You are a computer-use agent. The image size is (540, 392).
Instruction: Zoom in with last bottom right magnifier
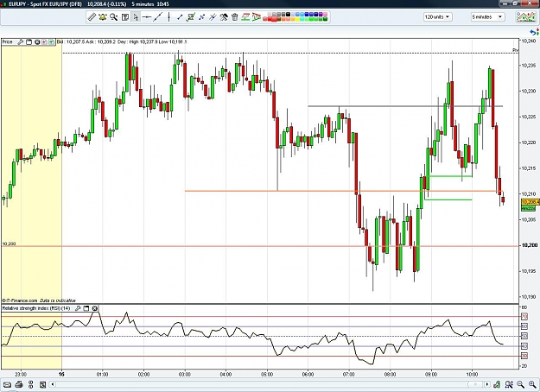[533, 384]
